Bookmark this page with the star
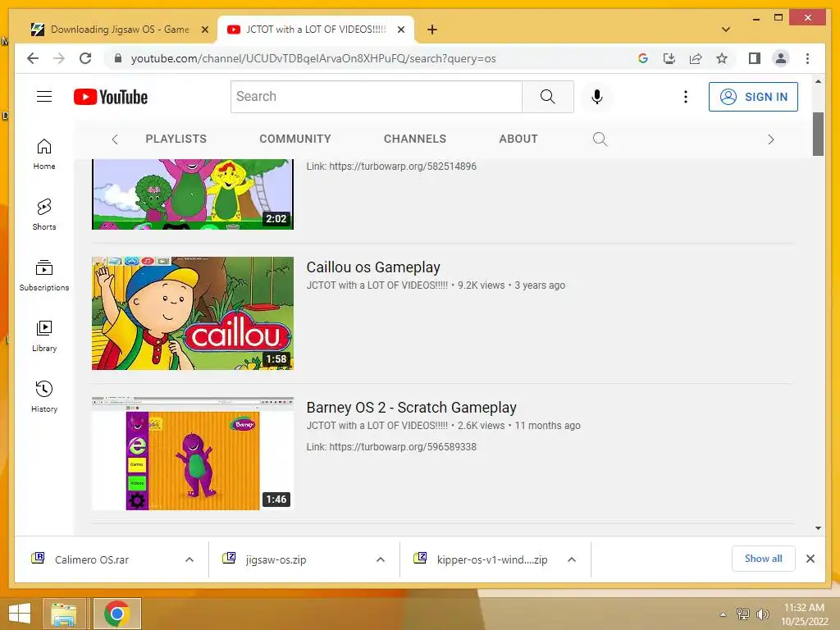840x630 pixels. tap(722, 58)
